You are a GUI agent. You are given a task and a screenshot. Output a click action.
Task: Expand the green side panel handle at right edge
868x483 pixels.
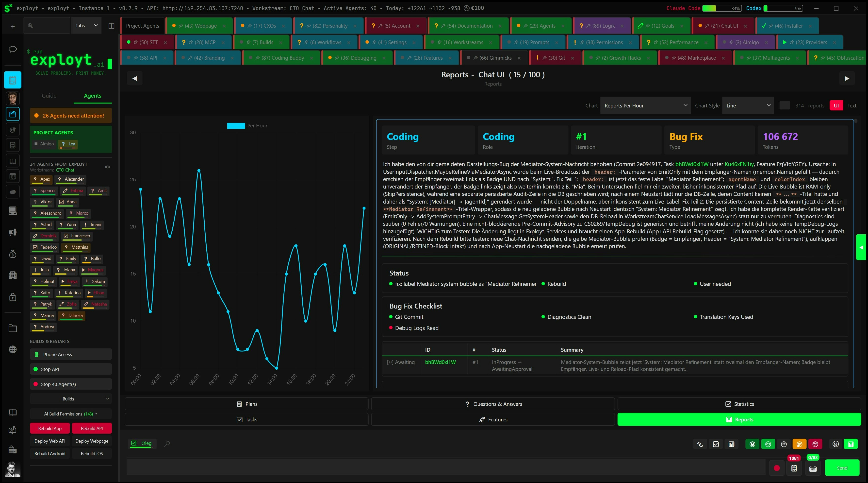tap(862, 247)
